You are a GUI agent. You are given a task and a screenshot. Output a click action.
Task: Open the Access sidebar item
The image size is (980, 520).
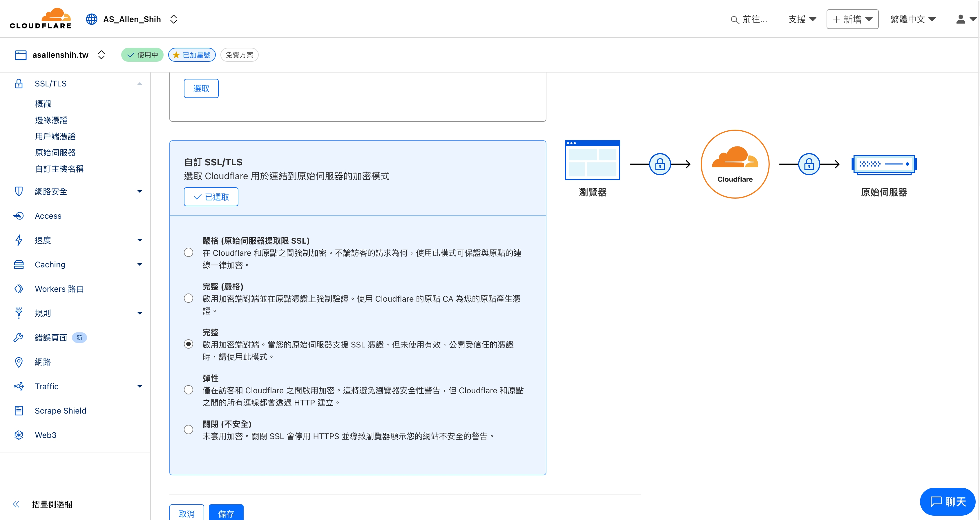pos(48,216)
